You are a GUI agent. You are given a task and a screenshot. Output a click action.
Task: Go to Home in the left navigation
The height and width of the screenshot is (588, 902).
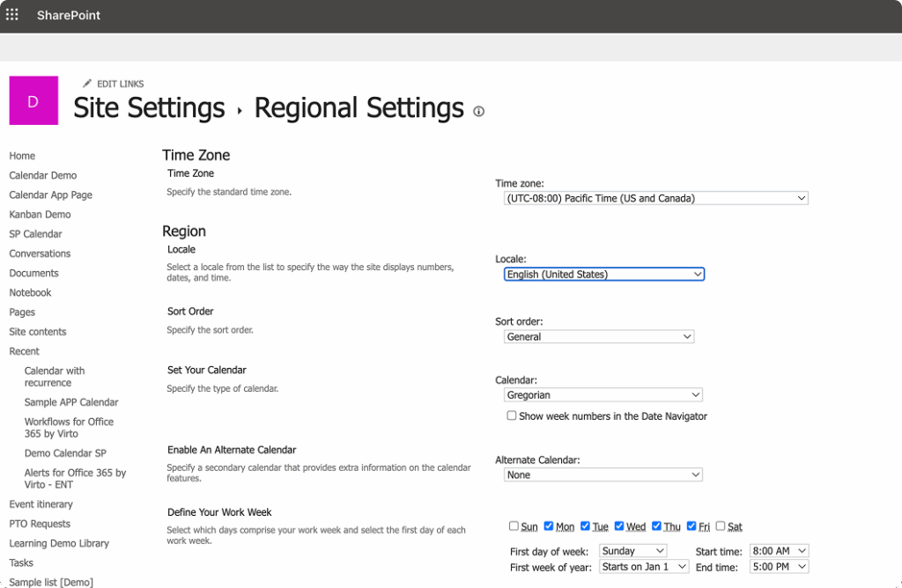coord(22,156)
